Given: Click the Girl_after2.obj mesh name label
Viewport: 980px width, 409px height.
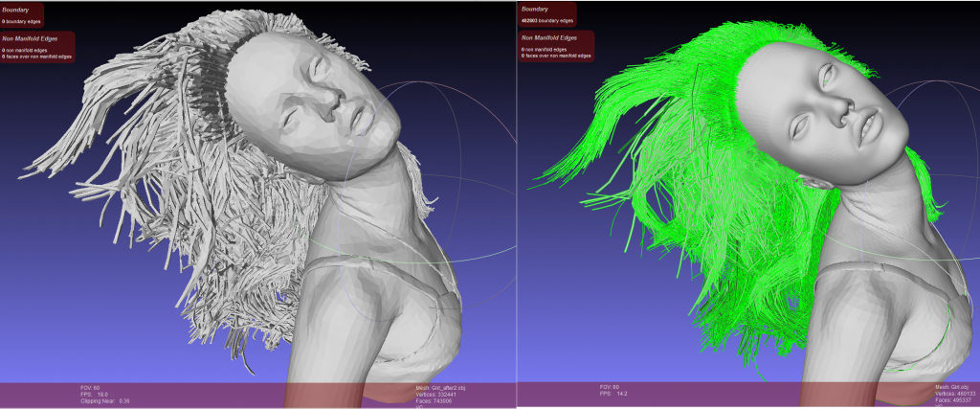Looking at the screenshot, I should (431, 388).
